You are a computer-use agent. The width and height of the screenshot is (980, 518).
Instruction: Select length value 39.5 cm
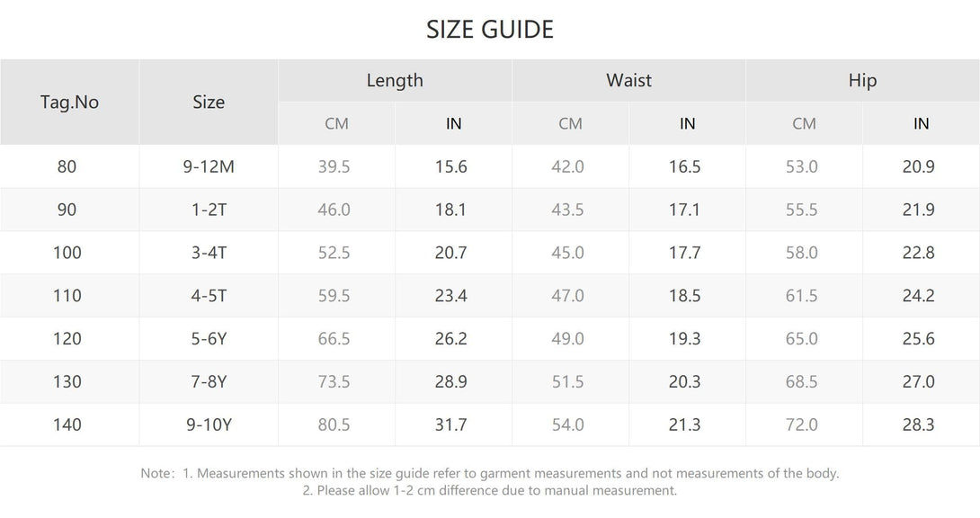(336, 166)
